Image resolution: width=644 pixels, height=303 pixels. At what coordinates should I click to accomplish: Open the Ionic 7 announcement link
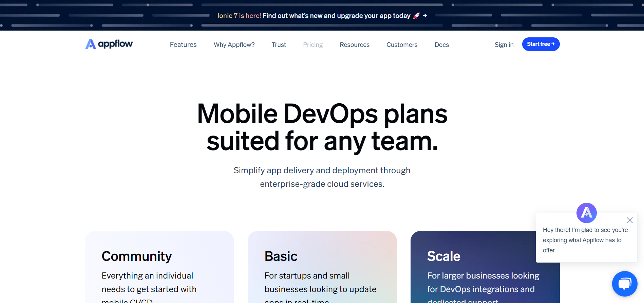click(x=314, y=16)
